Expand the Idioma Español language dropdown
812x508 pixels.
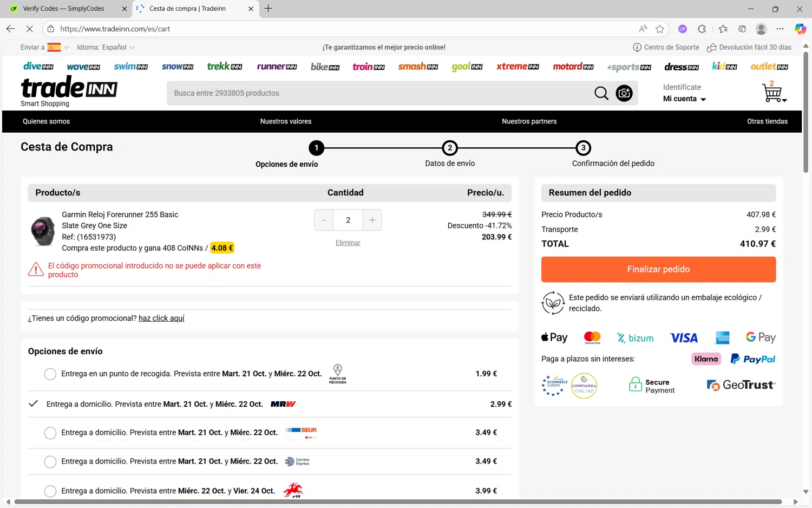coord(106,47)
